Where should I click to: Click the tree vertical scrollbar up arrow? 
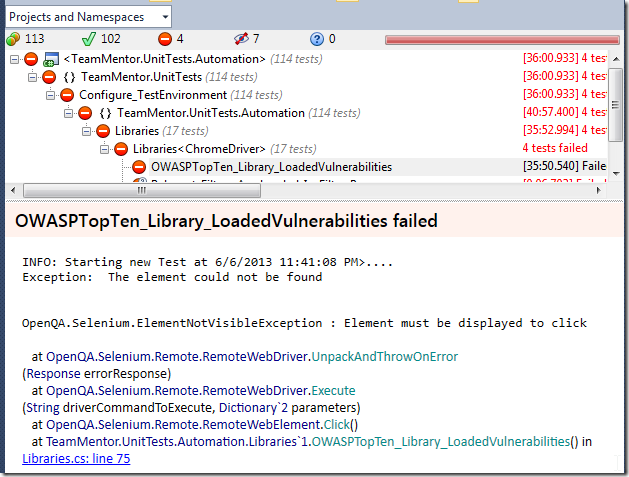click(x=617, y=59)
